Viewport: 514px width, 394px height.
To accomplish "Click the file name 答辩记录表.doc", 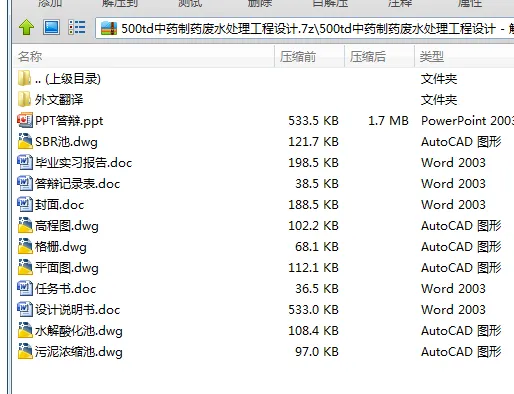I will pos(77,184).
